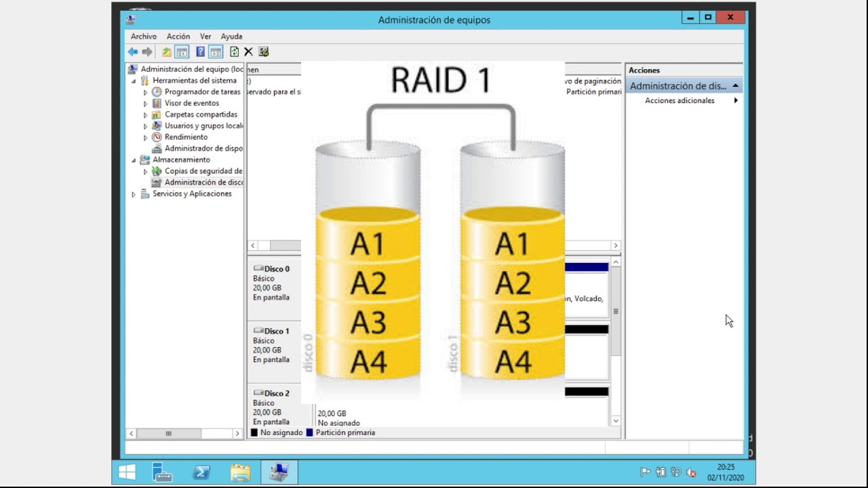Expand the Carpetas compartidas node
The height and width of the screenshot is (488, 868).
click(145, 115)
